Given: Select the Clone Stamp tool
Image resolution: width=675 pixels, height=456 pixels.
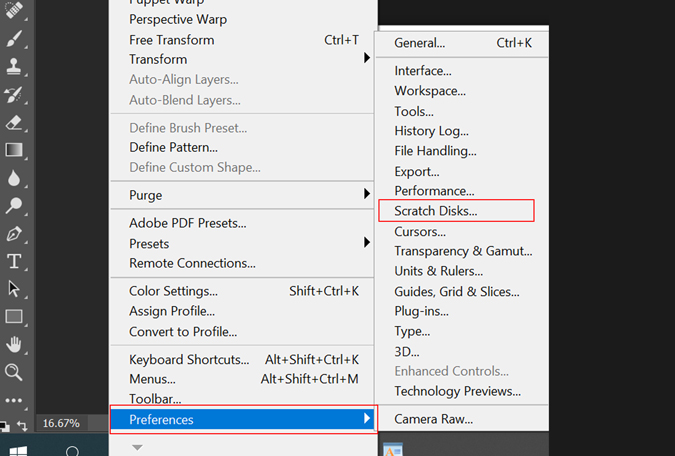Looking at the screenshot, I should point(14,67).
